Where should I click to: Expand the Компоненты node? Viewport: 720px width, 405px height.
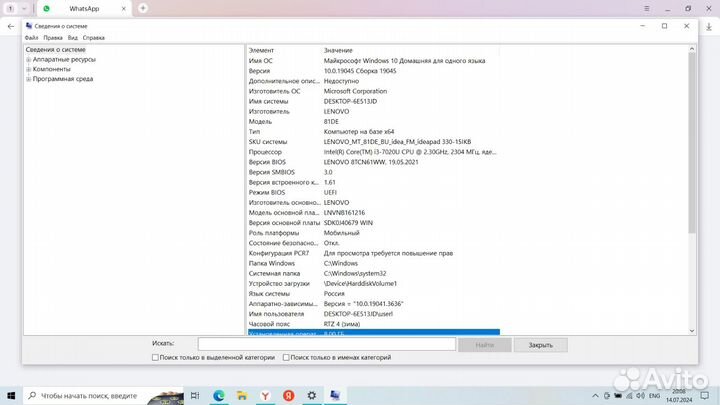[28, 69]
